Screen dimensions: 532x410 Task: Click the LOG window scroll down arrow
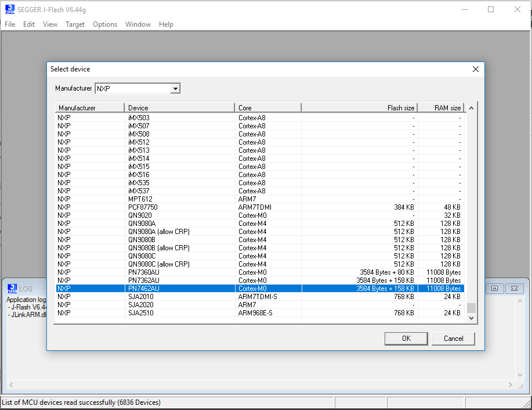click(x=520, y=375)
